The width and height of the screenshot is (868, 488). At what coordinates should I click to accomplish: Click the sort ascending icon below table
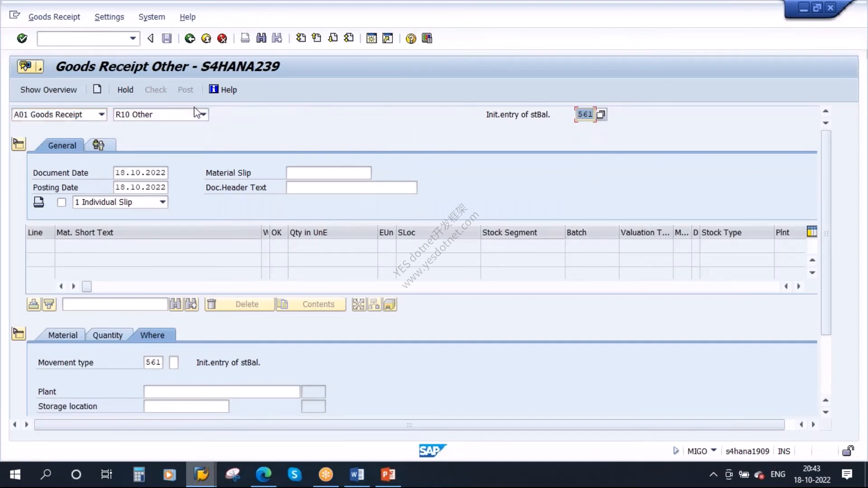pos(34,304)
